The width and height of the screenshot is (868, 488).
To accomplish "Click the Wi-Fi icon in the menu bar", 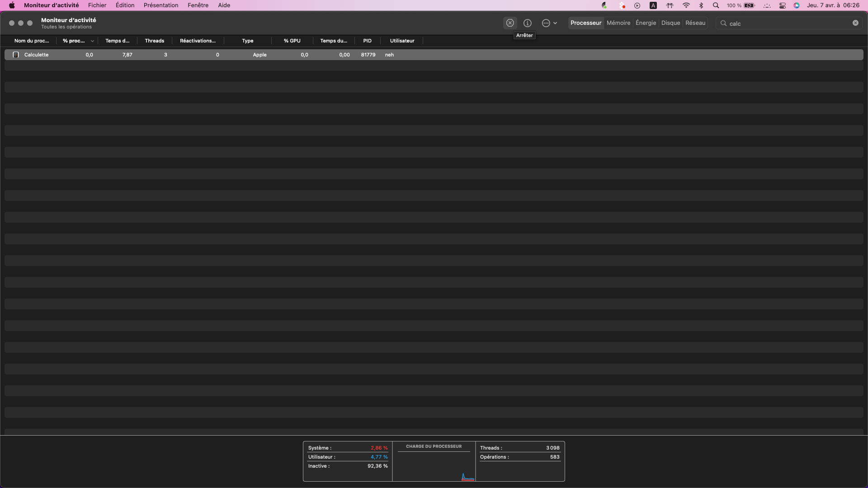I will pos(686,5).
